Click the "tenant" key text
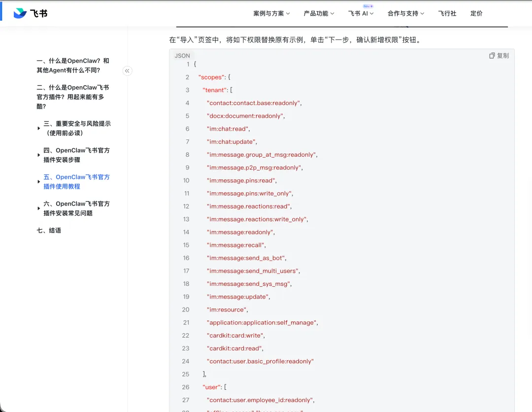 [215, 90]
